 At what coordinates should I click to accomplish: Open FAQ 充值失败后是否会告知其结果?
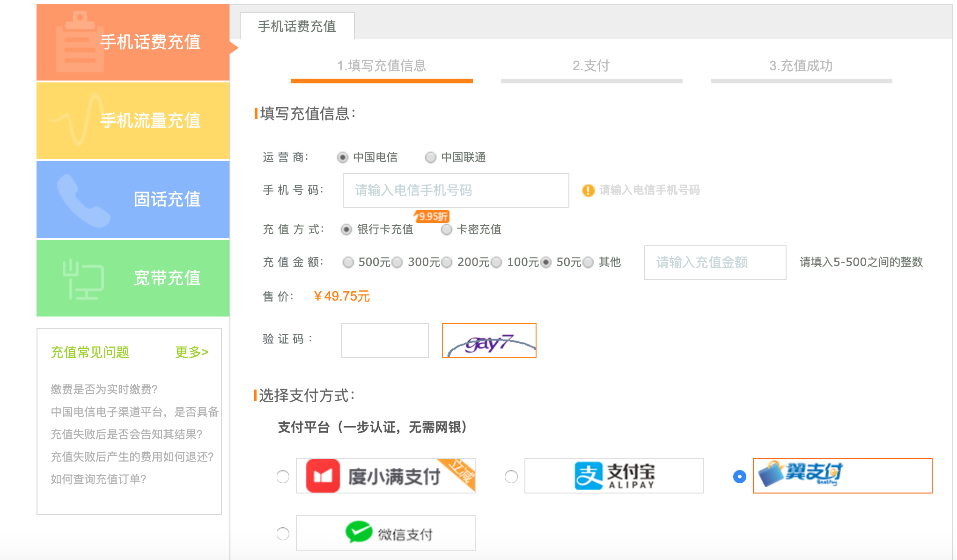pos(126,434)
